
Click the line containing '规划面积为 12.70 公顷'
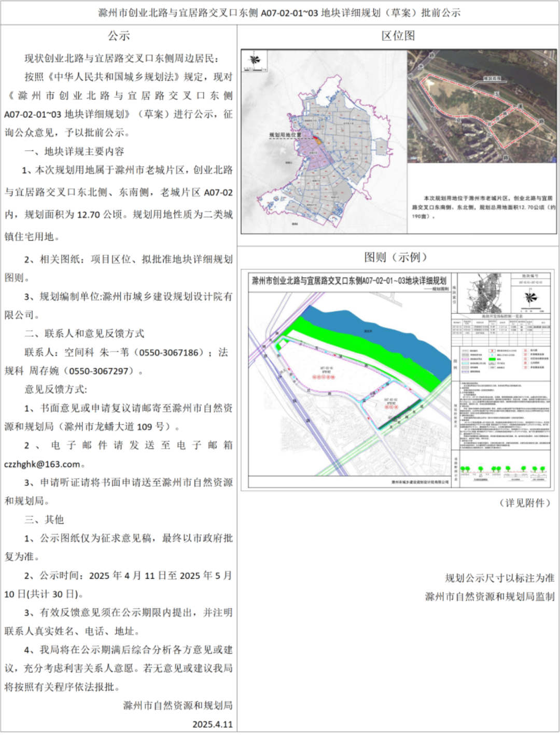pyautogui.click(x=119, y=215)
